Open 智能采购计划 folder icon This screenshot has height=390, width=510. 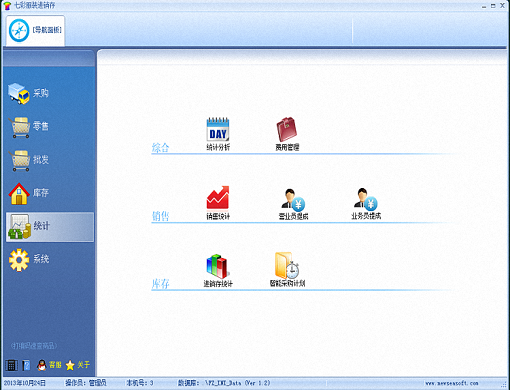287,266
